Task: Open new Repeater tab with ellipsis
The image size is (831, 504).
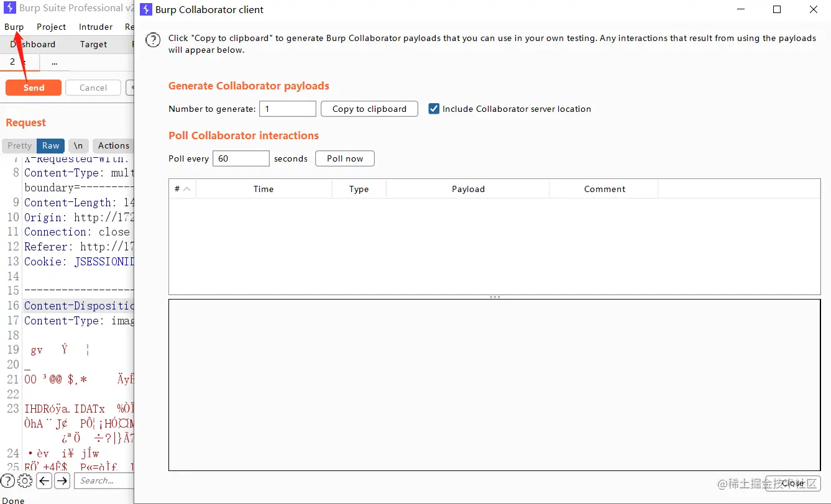Action: (55, 62)
